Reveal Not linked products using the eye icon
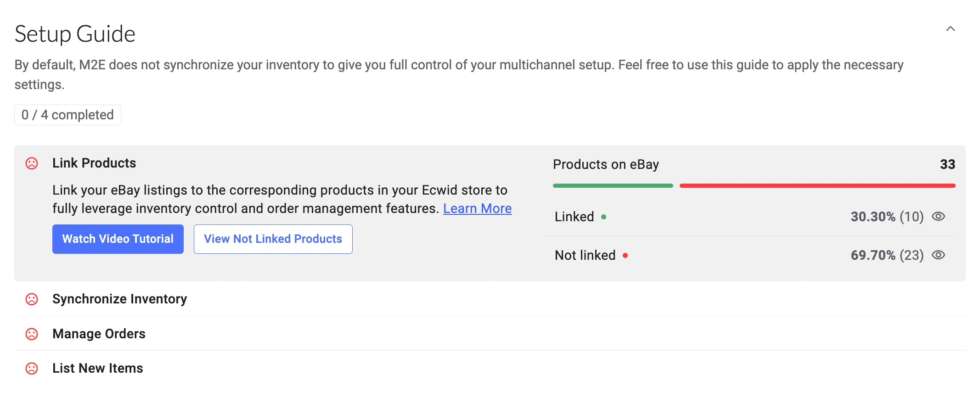 pyautogui.click(x=940, y=255)
